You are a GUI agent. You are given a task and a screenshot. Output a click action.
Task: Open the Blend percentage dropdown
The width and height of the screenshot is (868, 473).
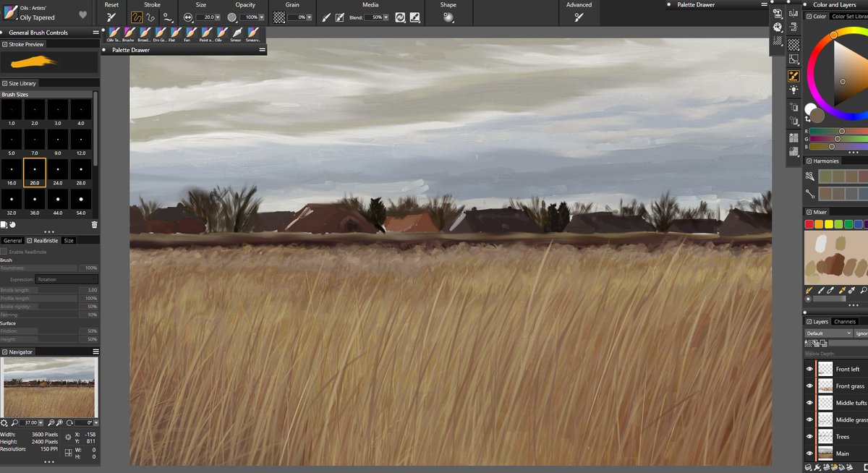pyautogui.click(x=387, y=17)
